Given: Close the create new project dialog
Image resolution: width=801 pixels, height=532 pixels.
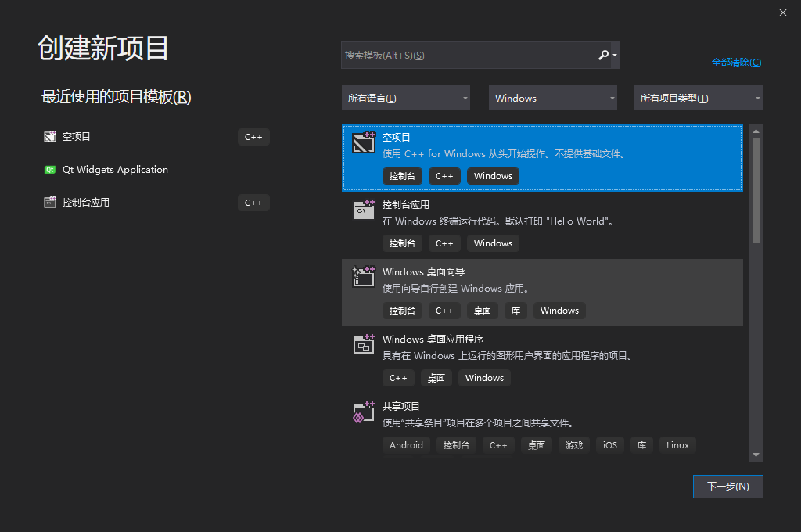Looking at the screenshot, I should tap(782, 13).
